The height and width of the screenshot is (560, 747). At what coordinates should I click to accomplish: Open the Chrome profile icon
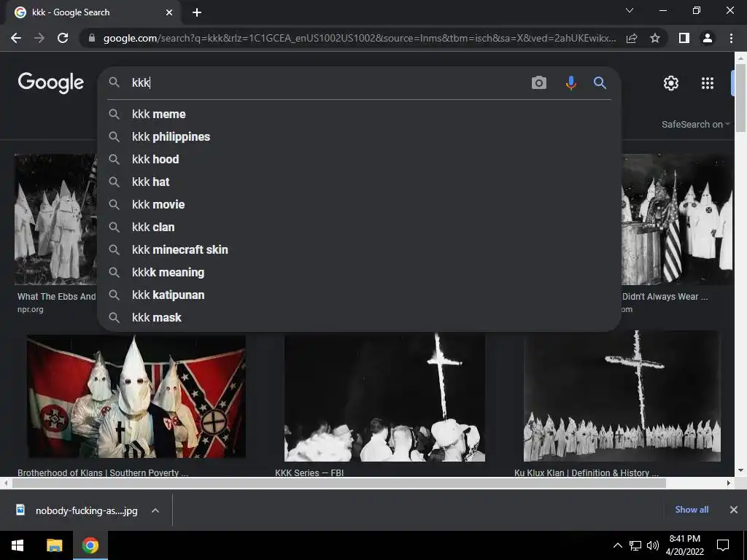708,38
